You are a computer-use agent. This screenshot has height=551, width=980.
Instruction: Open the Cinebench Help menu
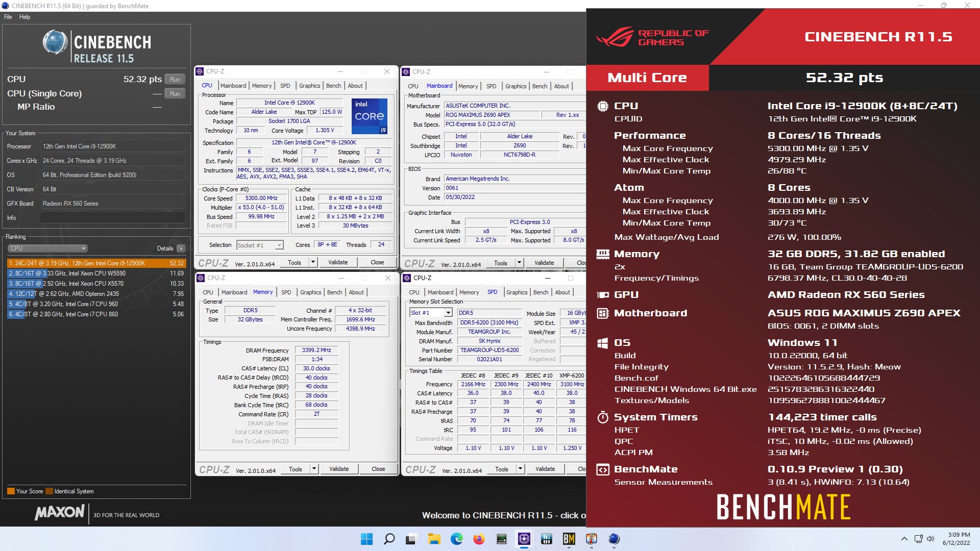pyautogui.click(x=25, y=17)
